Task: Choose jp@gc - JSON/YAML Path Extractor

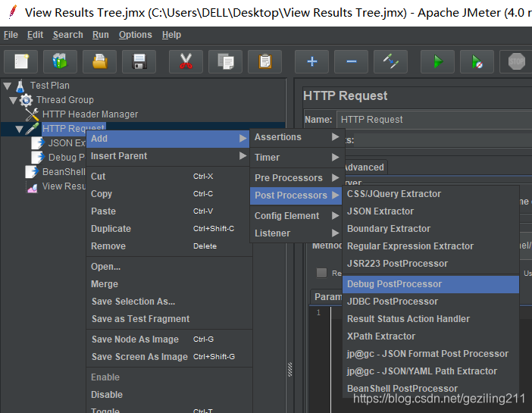Action: (x=431, y=371)
